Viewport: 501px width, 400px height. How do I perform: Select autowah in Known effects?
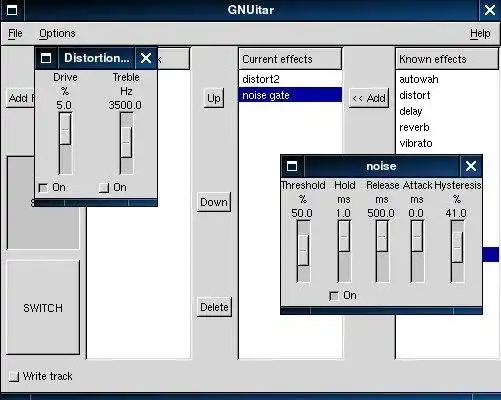448,79
